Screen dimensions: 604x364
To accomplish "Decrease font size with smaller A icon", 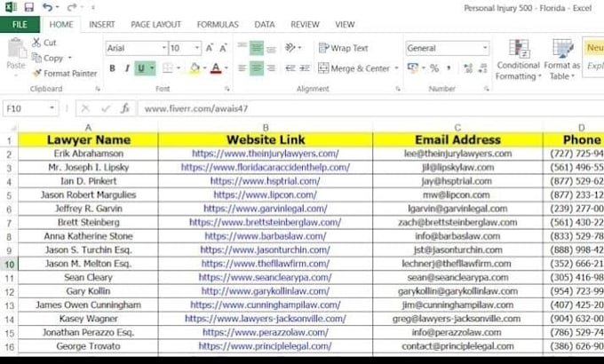I will [x=223, y=48].
